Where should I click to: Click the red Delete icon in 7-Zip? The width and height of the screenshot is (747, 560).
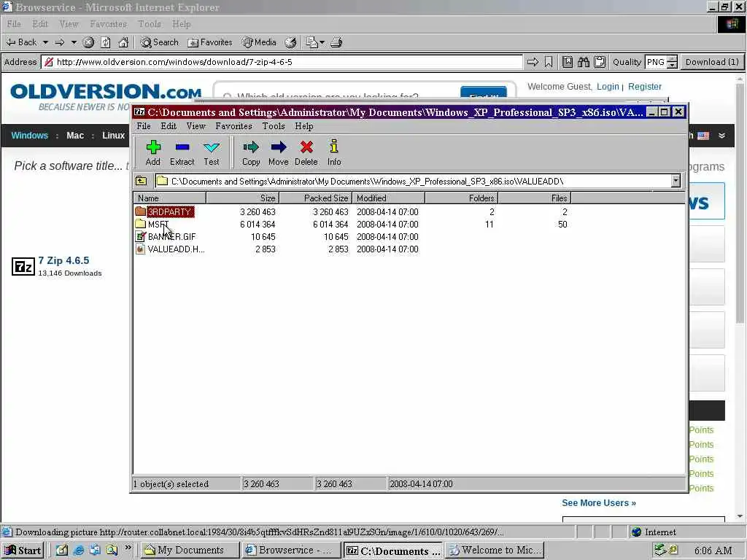306,147
